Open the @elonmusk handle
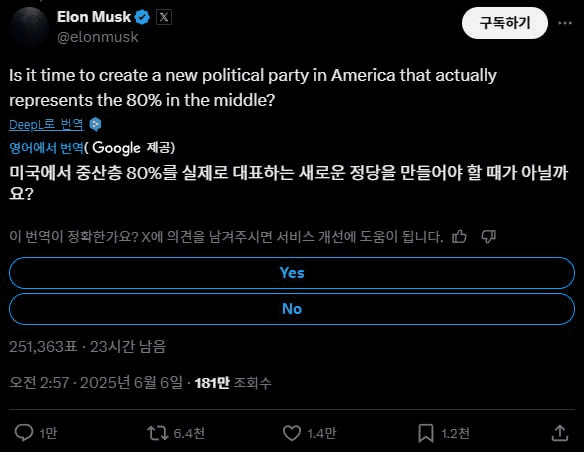The width and height of the screenshot is (584, 452). point(98,37)
